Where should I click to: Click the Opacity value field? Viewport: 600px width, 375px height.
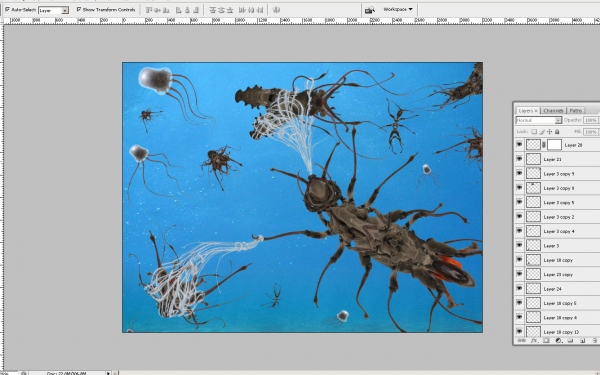[x=592, y=120]
